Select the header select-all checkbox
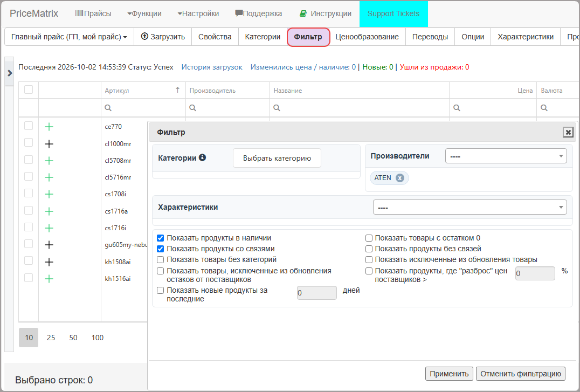The width and height of the screenshot is (580, 392). (29, 90)
